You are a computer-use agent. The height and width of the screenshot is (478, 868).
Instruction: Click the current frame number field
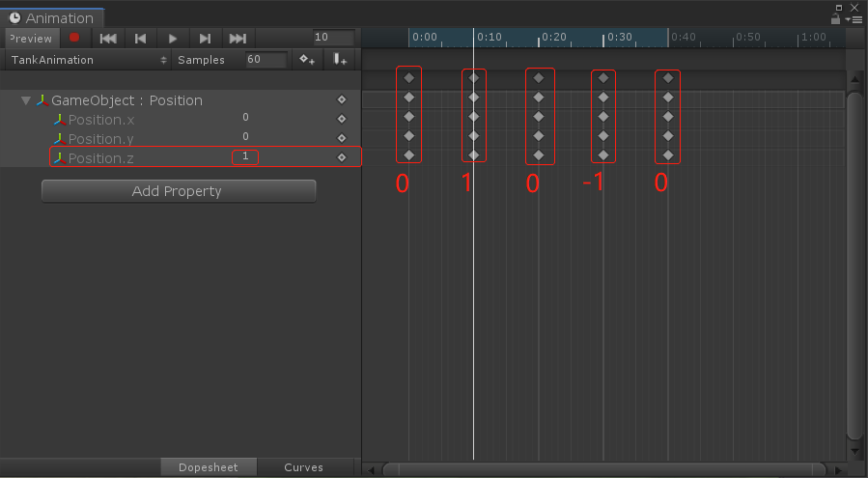tap(333, 37)
